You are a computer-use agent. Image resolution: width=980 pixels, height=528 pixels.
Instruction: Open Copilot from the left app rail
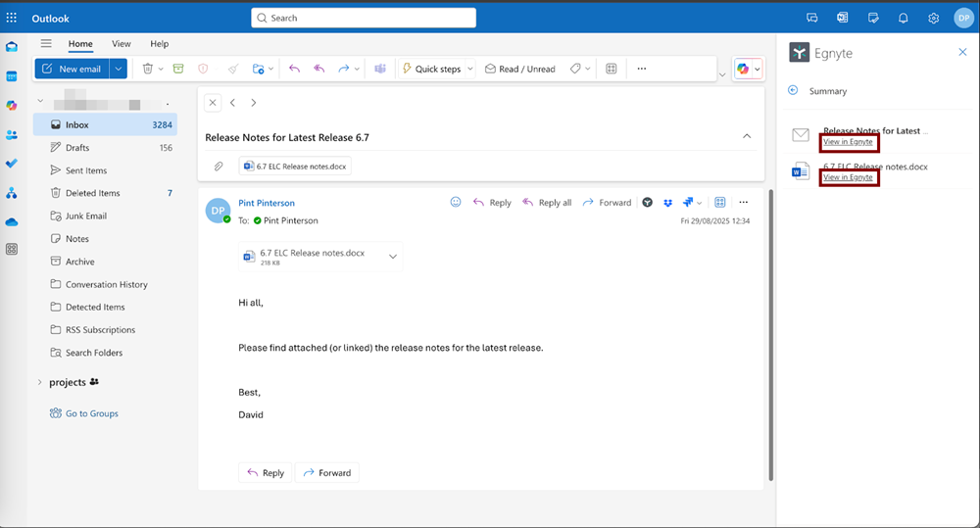click(12, 105)
